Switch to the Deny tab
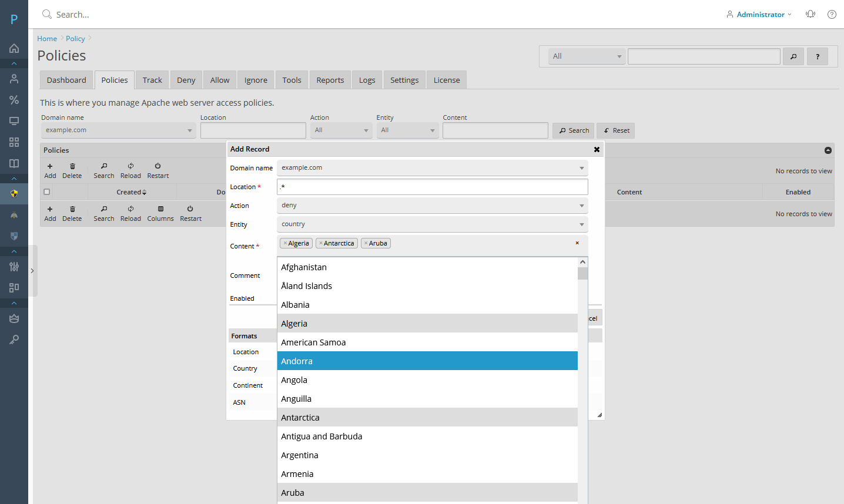844x504 pixels. (186, 80)
